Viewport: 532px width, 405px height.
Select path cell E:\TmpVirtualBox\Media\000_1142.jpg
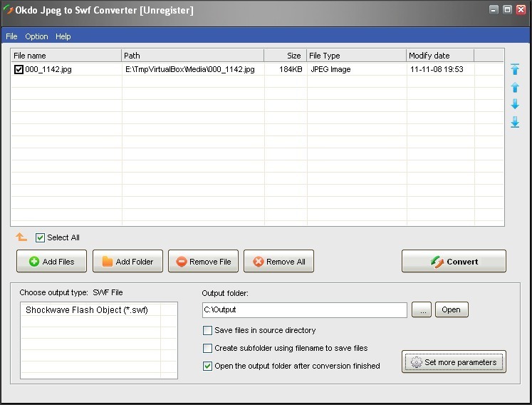tap(190, 69)
